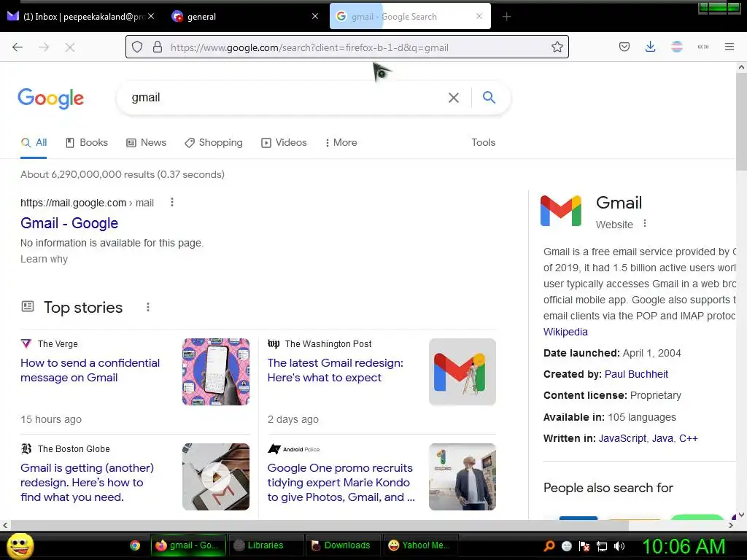Click the horizontal scrollbar right arrow
Image resolution: width=747 pixels, height=560 pixels.
(731, 525)
